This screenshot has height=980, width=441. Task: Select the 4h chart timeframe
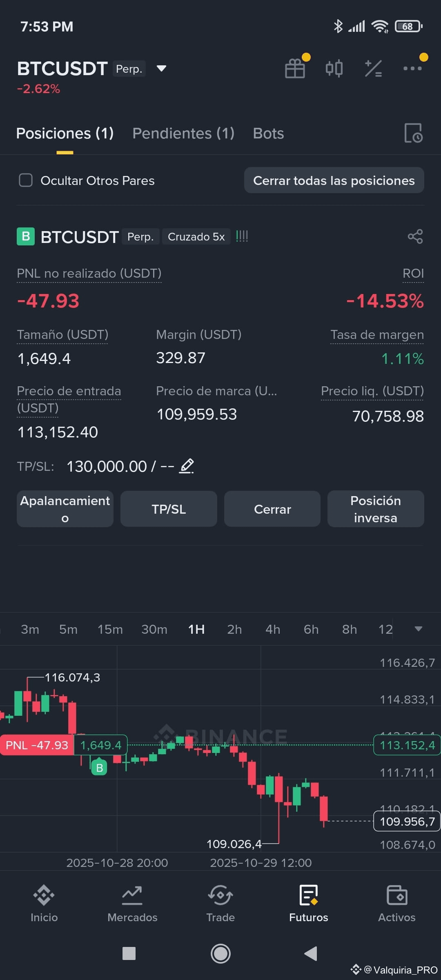(x=273, y=629)
